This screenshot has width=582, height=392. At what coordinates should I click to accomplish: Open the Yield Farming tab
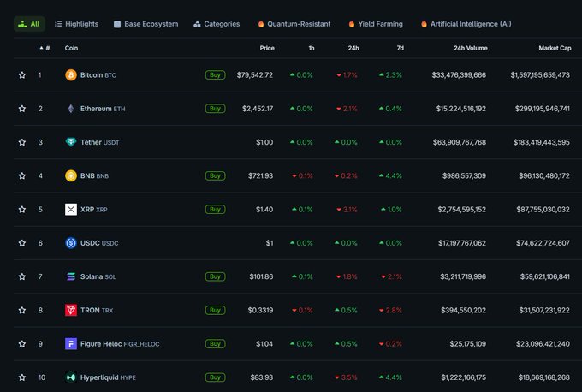pyautogui.click(x=376, y=24)
